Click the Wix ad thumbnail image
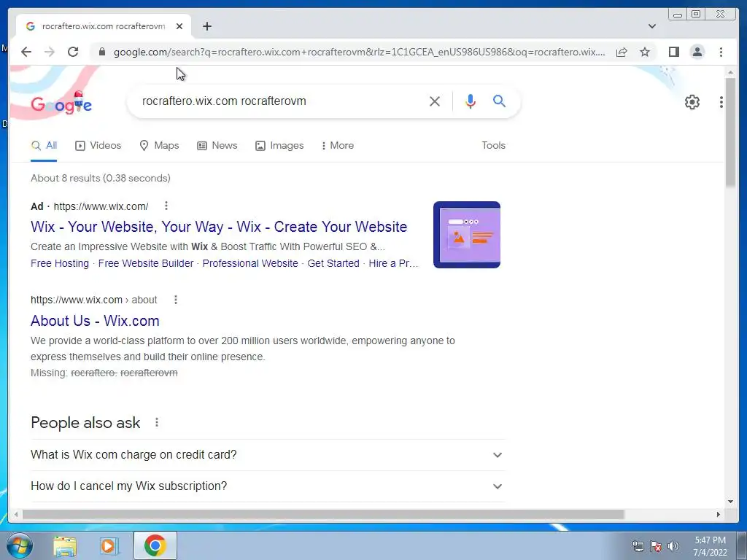The image size is (747, 560). click(x=466, y=235)
